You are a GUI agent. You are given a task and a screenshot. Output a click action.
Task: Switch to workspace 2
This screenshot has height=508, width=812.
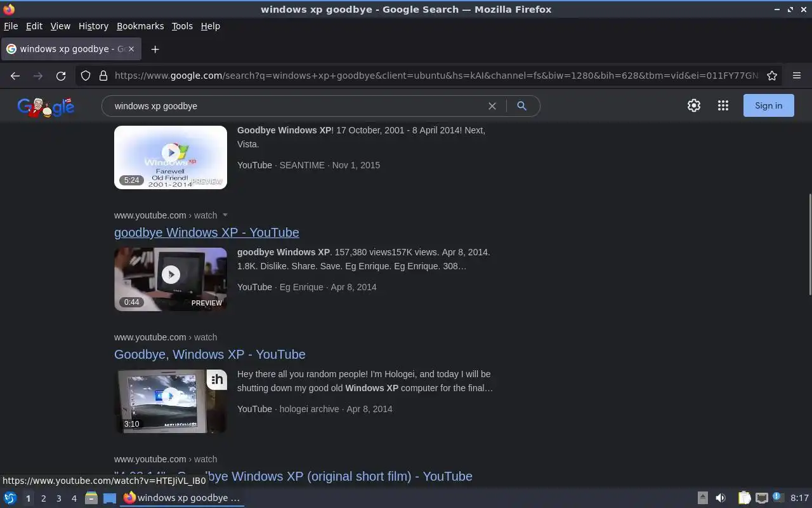[43, 498]
